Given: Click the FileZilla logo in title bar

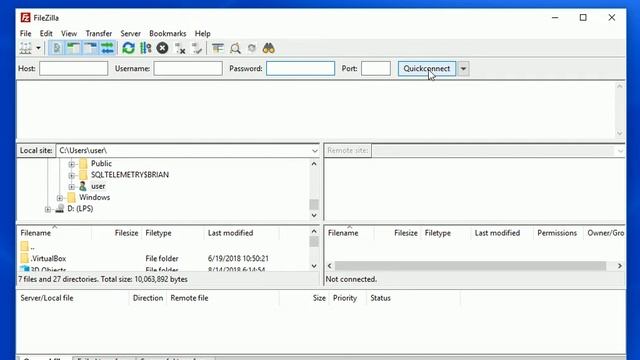Looking at the screenshot, I should click(26, 18).
